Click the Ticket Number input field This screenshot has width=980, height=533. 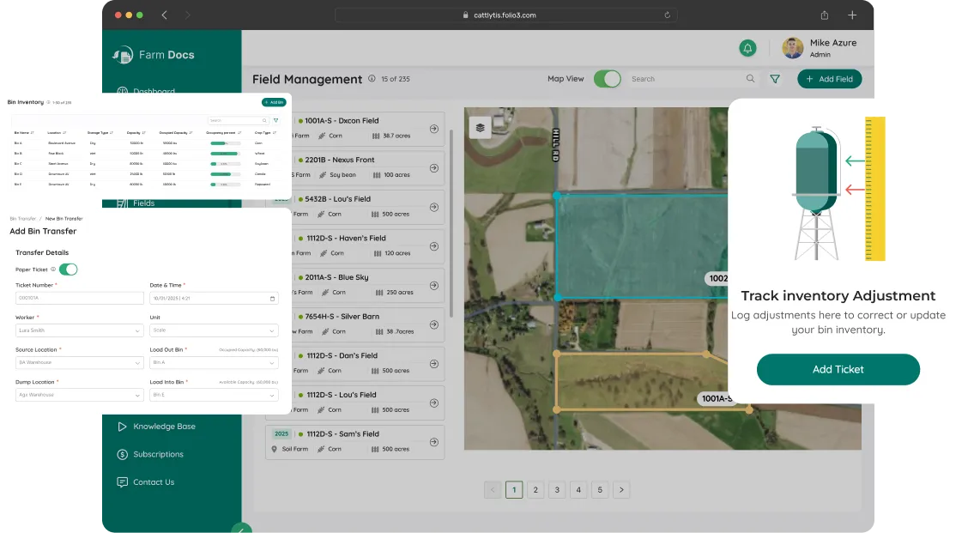tap(80, 299)
